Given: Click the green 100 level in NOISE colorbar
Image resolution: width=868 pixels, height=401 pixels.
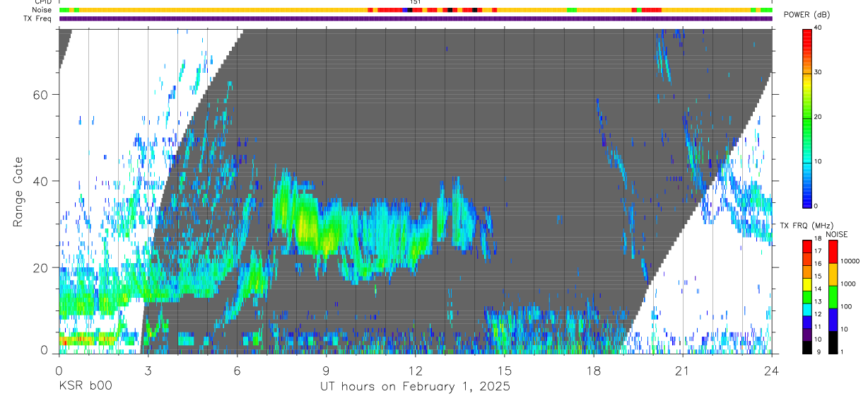Looking at the screenshot, I should coord(833,296).
